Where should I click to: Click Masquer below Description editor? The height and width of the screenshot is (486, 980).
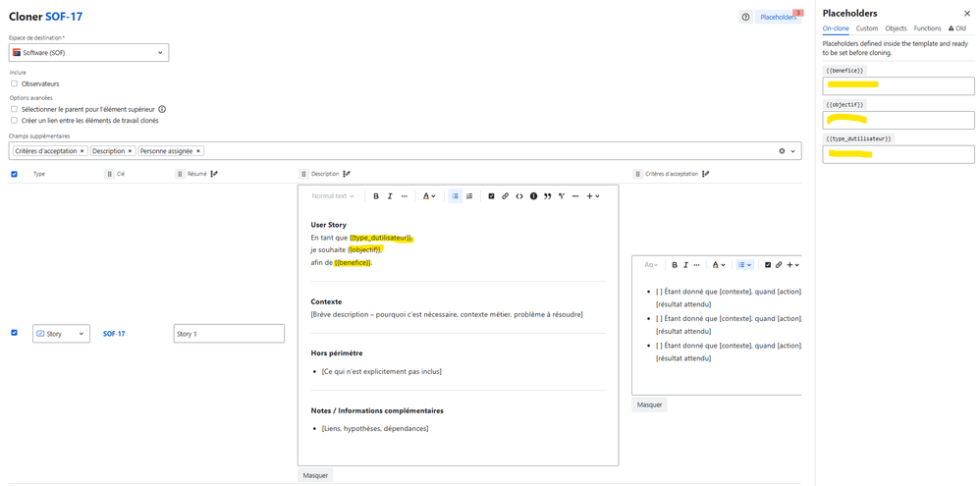(315, 475)
